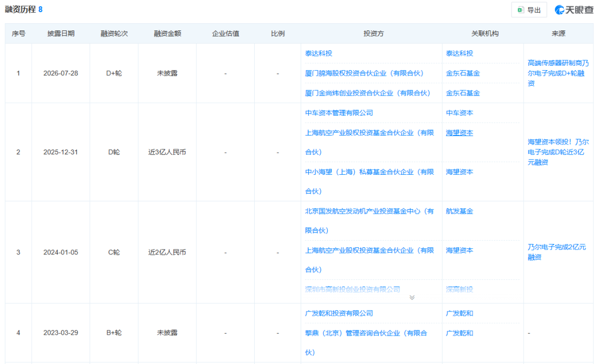
Task: Click the 关联机构 column header
Action: pos(484,34)
